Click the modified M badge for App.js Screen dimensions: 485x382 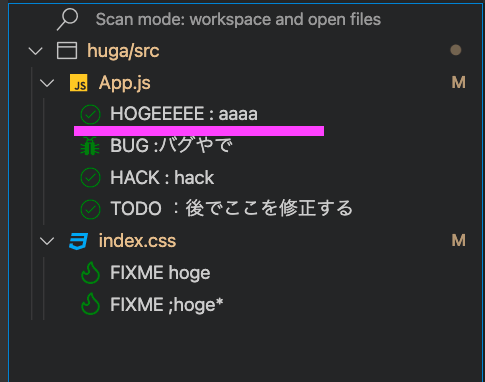click(x=458, y=83)
